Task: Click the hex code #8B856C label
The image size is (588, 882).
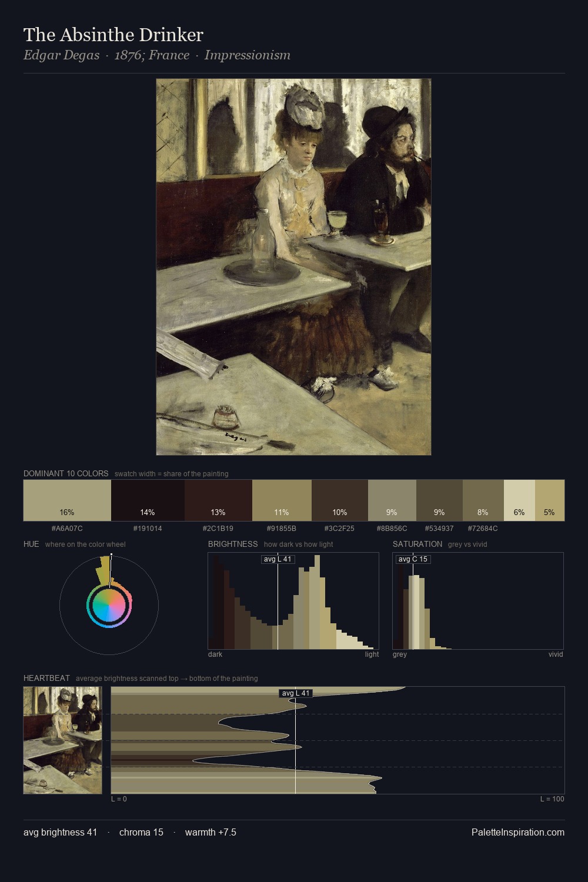Action: coord(392,528)
